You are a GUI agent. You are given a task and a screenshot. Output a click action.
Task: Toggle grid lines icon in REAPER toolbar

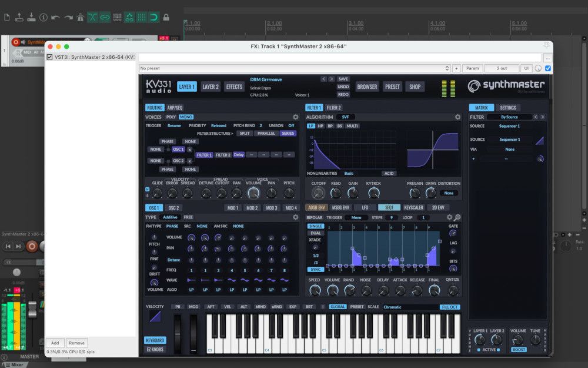point(142,17)
